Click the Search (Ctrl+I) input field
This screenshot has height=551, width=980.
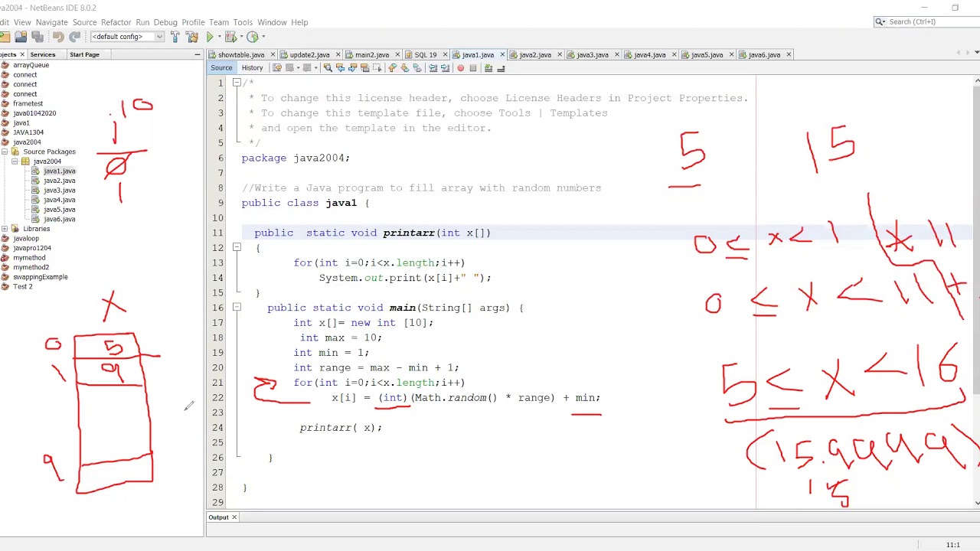933,21
